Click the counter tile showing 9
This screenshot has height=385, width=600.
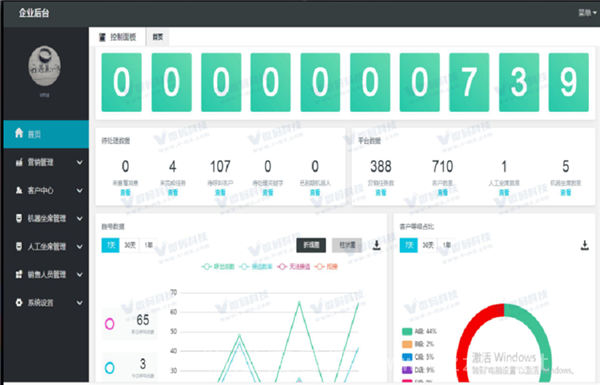[569, 82]
